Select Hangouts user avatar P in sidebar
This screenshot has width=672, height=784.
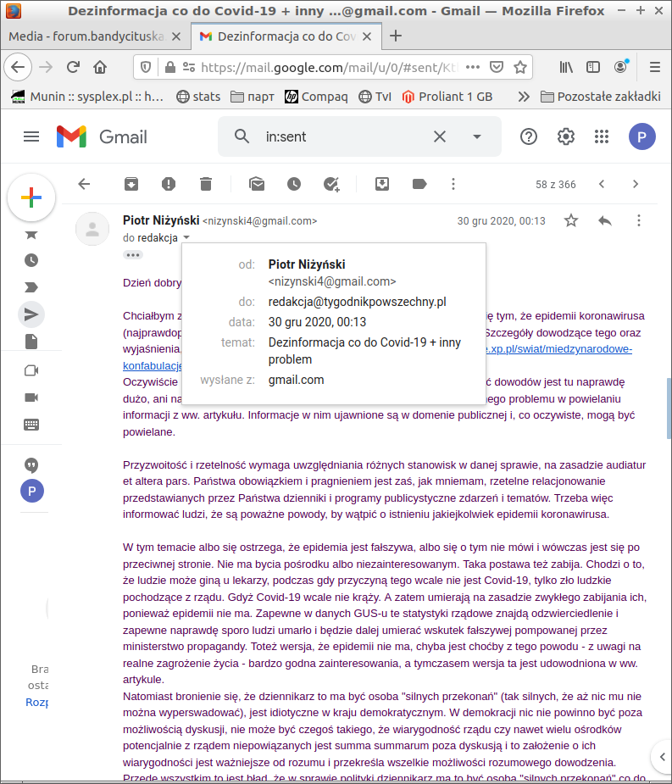pos(32,491)
